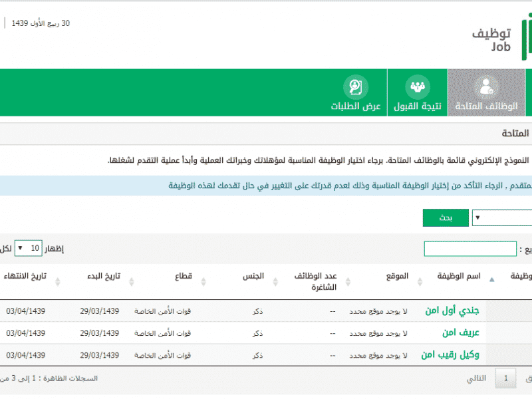Click start date 29/03/1439 in عريف امن row

[99, 333]
